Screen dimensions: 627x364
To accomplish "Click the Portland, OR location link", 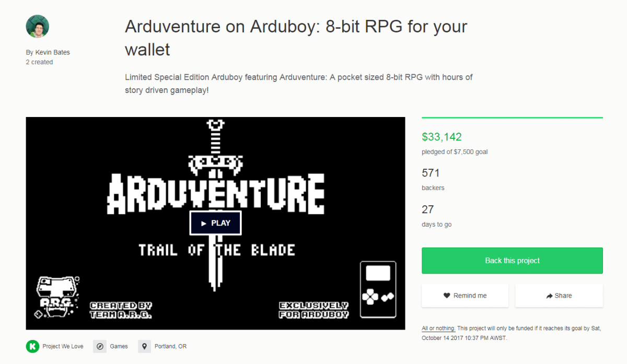I will pyautogui.click(x=170, y=346).
